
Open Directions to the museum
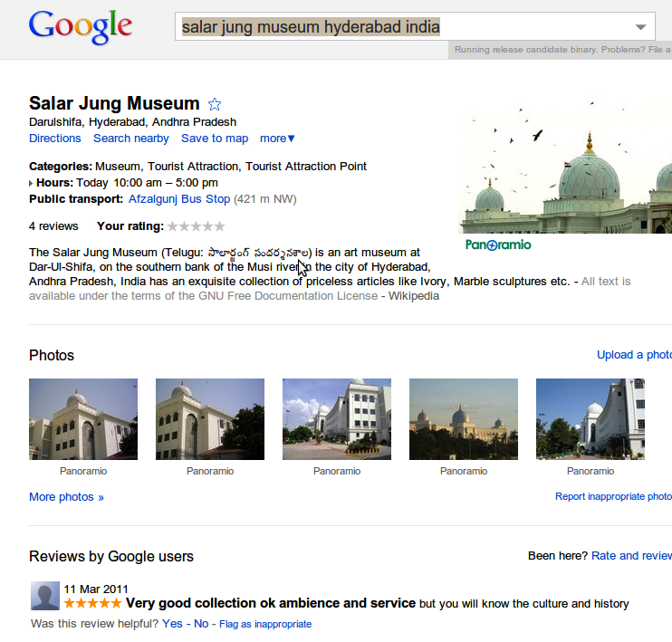point(55,139)
